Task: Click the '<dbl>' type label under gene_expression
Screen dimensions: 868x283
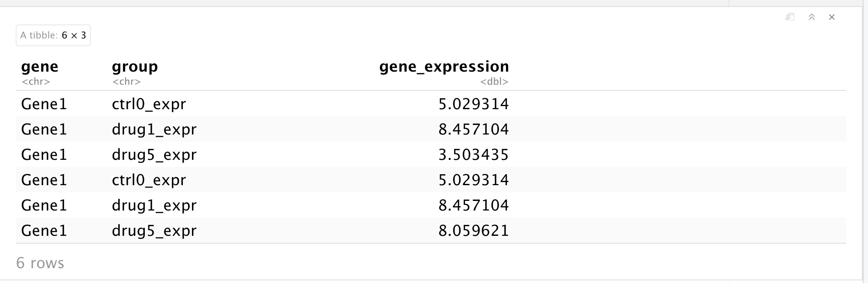Action: [494, 82]
